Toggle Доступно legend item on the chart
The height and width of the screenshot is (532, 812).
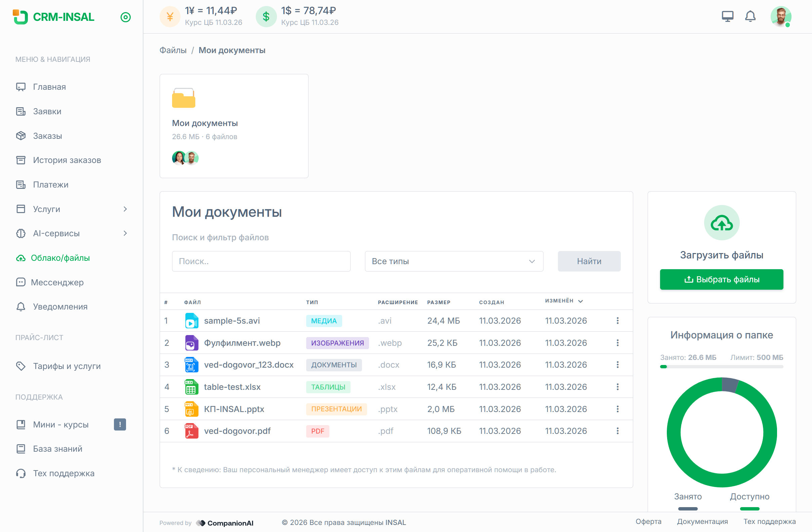click(x=749, y=496)
